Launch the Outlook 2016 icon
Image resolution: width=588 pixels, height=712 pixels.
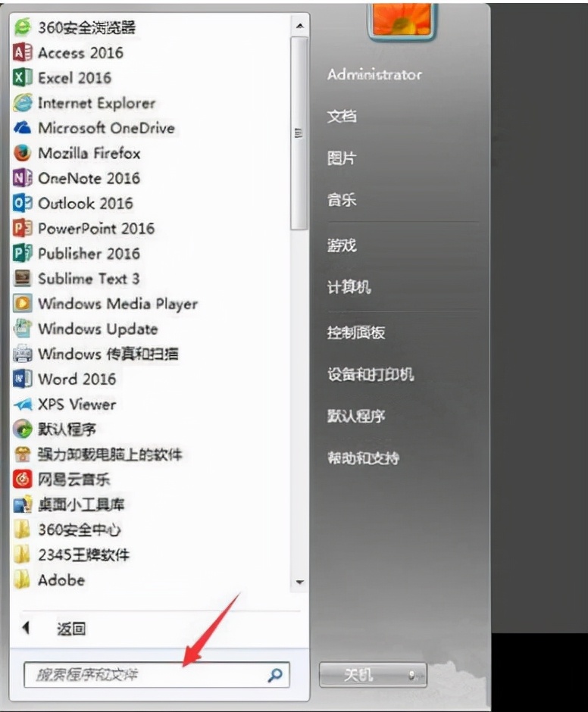pos(22,203)
